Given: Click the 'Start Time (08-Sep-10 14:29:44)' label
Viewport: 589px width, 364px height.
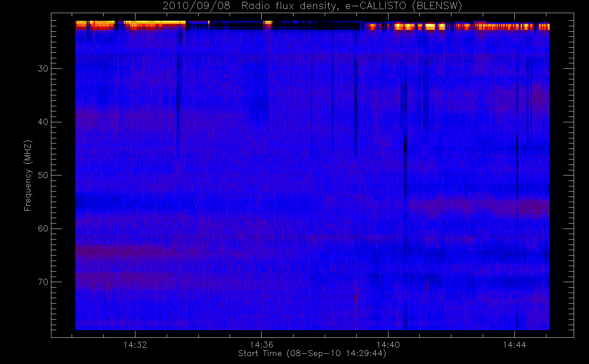Looking at the screenshot, I should [312, 353].
